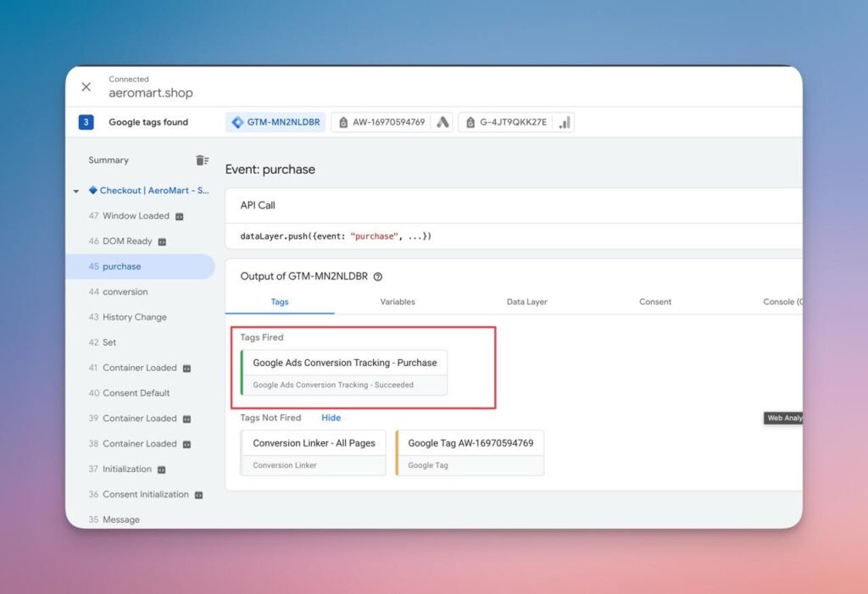Select the 44 conversion event
Screen dimensions: 868x594
[x=125, y=291]
